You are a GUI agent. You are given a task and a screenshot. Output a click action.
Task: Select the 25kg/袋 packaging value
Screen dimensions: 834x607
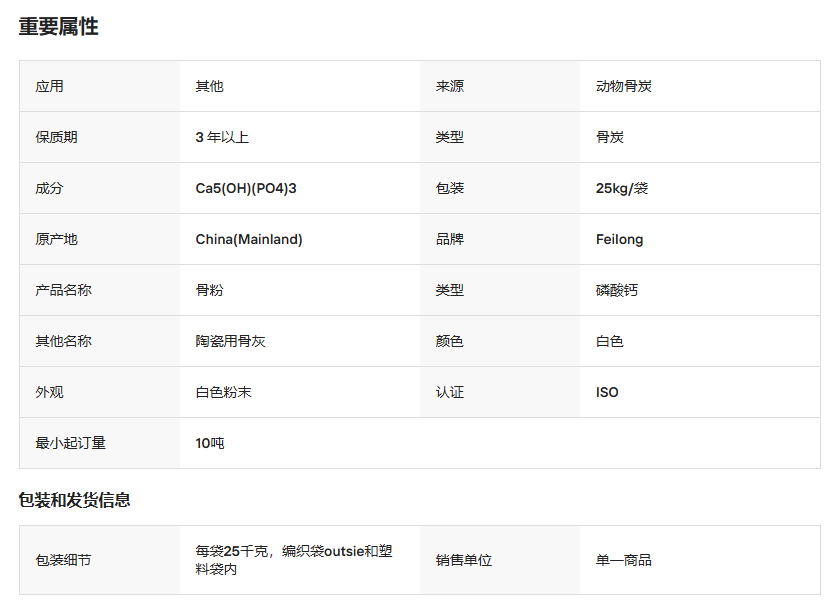pyautogui.click(x=621, y=188)
